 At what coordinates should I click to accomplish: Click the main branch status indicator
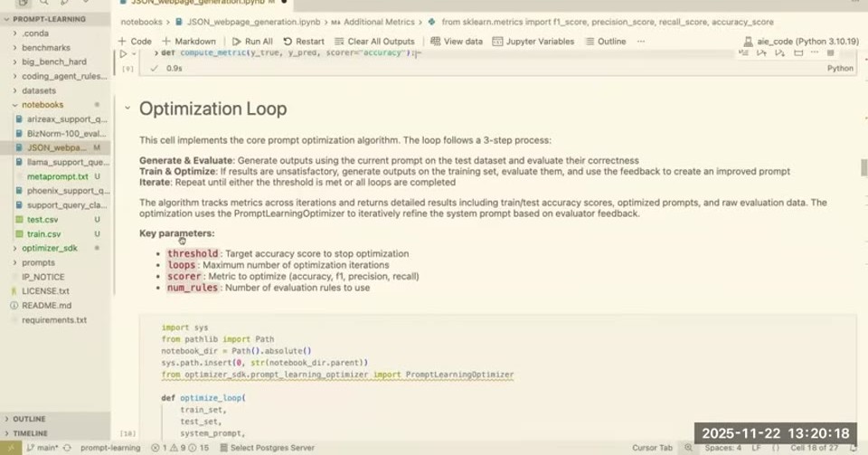coord(42,448)
